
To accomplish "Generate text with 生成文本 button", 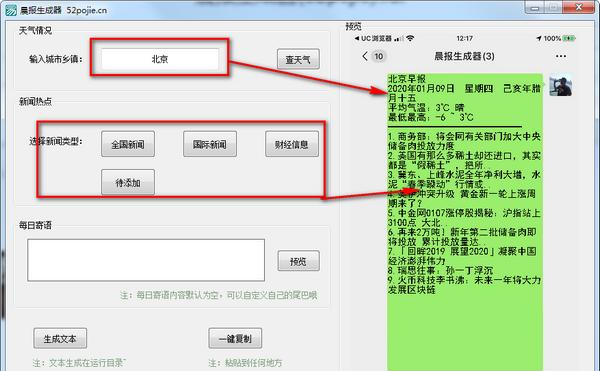I will tap(60, 338).
